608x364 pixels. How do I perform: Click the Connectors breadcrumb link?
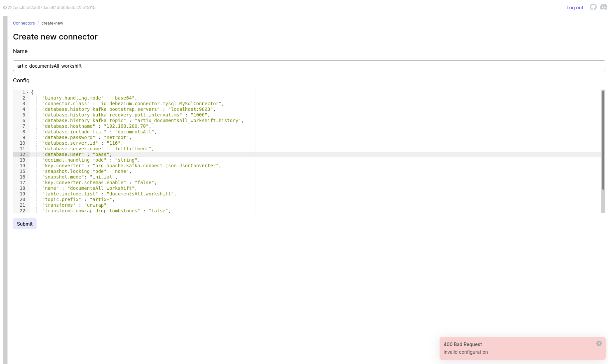[x=24, y=23]
